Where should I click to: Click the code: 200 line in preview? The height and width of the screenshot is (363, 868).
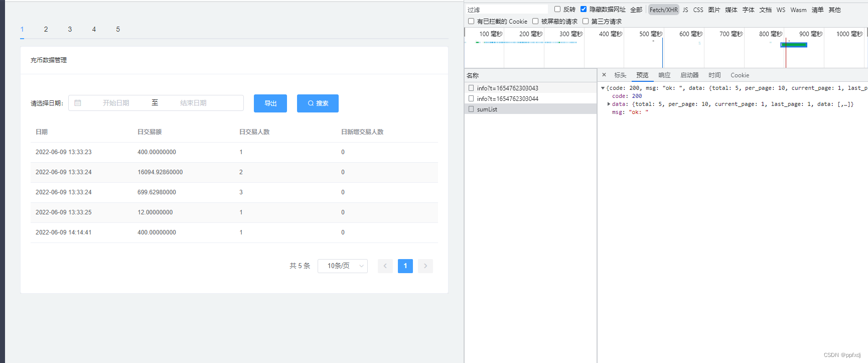(x=627, y=96)
